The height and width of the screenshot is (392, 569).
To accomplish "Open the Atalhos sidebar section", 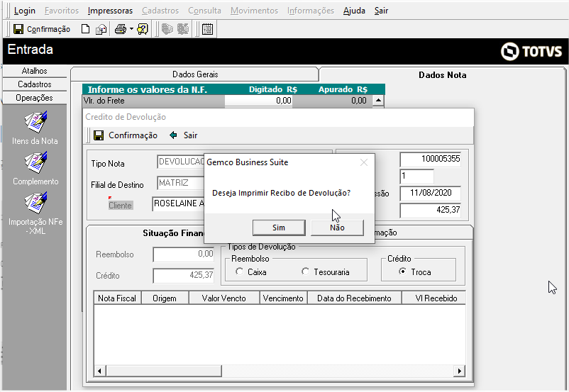I will tap(35, 71).
